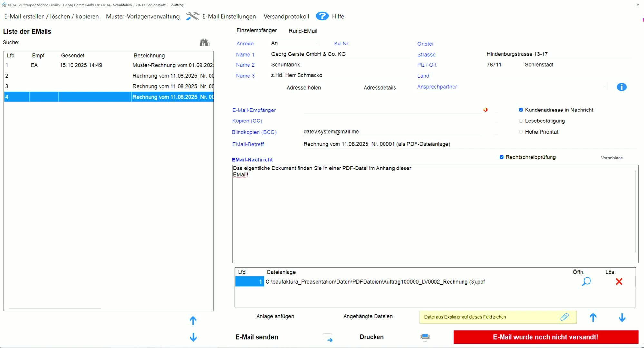Click the E-Mail senden button
The width and height of the screenshot is (644, 348).
click(257, 337)
